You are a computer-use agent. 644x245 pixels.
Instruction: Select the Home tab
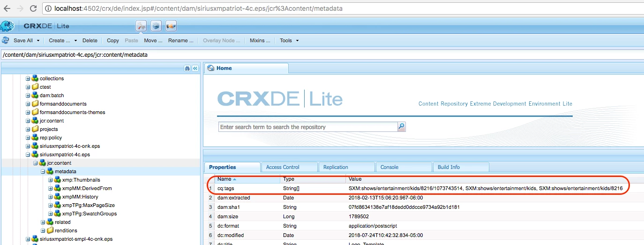click(x=247, y=68)
